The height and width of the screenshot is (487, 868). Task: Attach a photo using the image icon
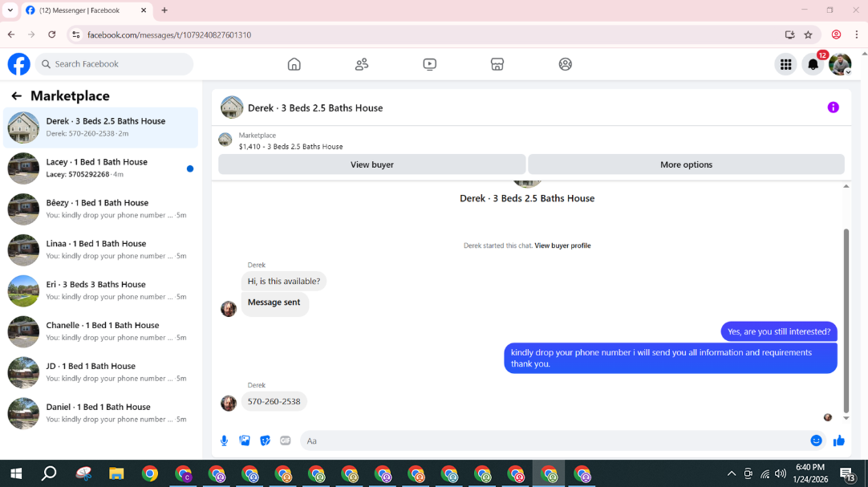245,440
